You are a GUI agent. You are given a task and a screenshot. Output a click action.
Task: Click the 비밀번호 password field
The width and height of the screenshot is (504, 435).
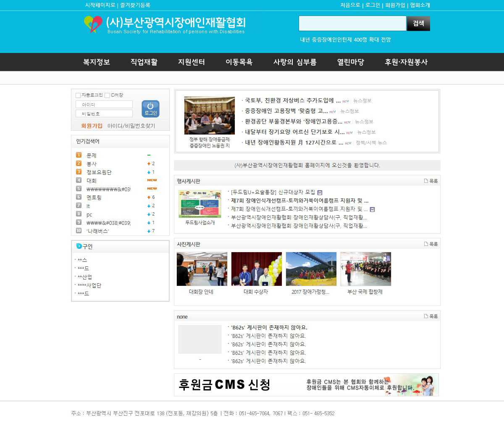coord(104,113)
